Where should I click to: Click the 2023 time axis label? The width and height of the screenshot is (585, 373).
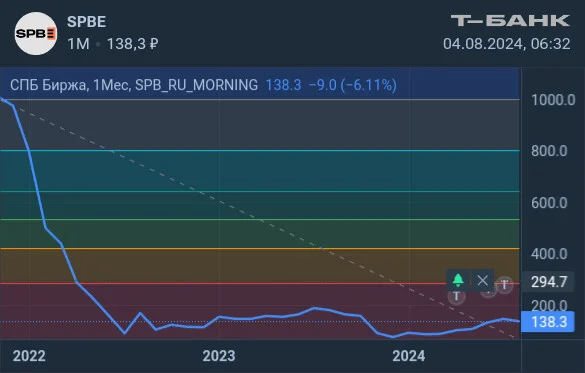(x=219, y=356)
